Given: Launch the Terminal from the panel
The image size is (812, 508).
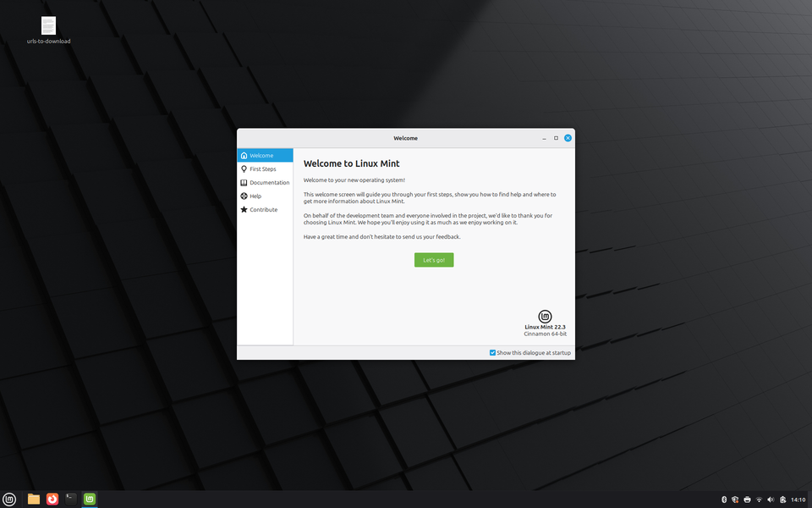Looking at the screenshot, I should pos(71,500).
